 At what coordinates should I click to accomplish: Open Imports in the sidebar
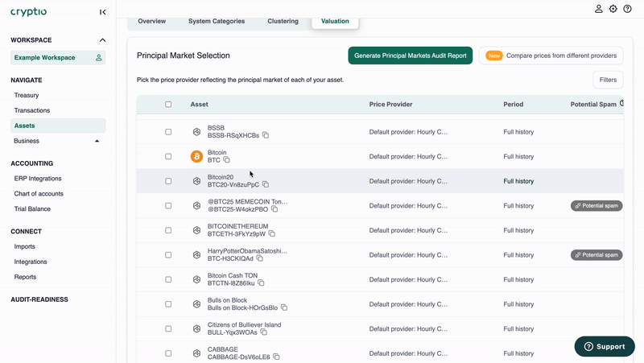pyautogui.click(x=25, y=247)
